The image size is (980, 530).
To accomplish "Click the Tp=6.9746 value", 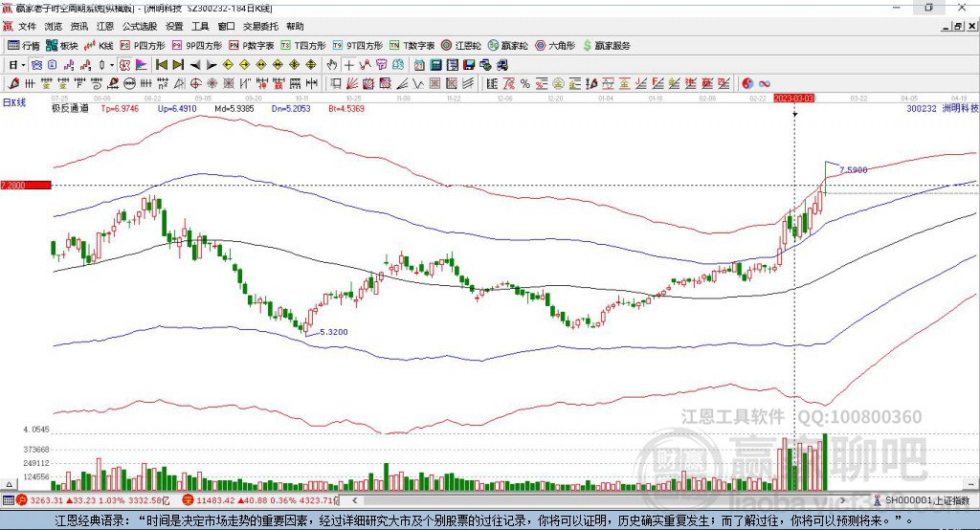I will click(x=120, y=109).
